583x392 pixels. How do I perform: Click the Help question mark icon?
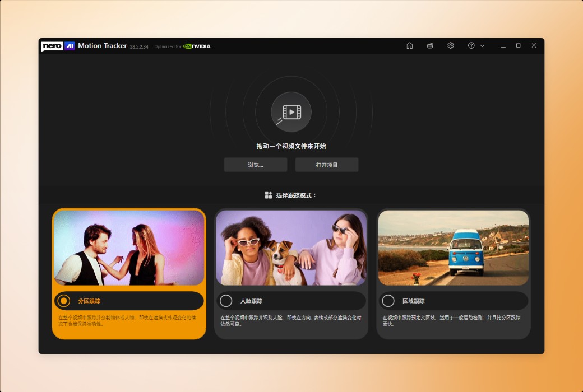[x=469, y=45]
